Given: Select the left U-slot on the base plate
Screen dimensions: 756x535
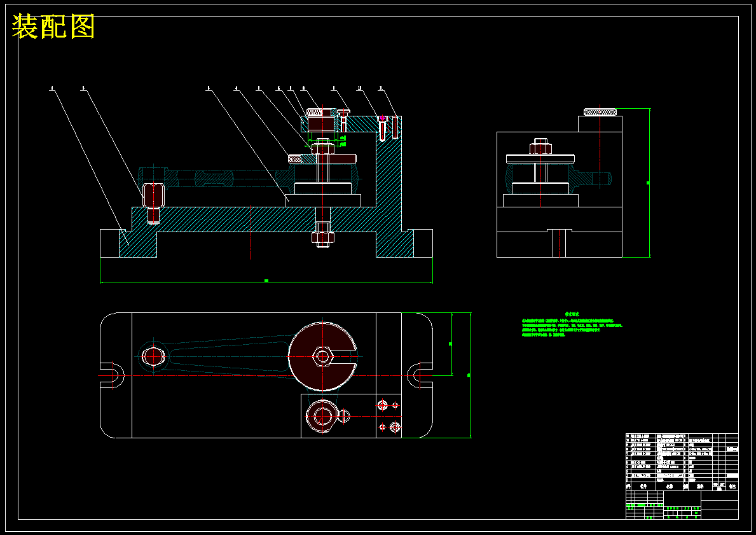Looking at the screenshot, I should (113, 375).
